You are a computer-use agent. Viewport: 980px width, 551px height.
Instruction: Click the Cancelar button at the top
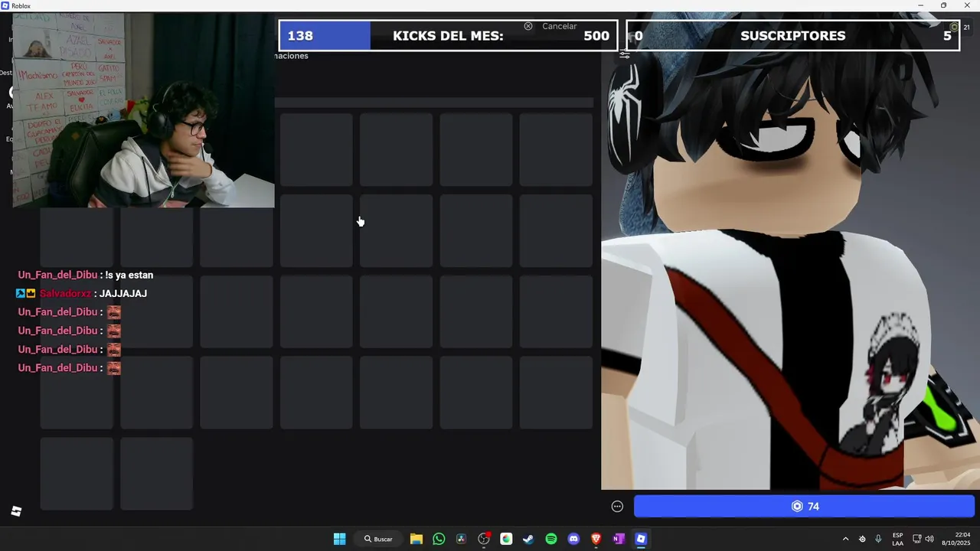pos(560,26)
